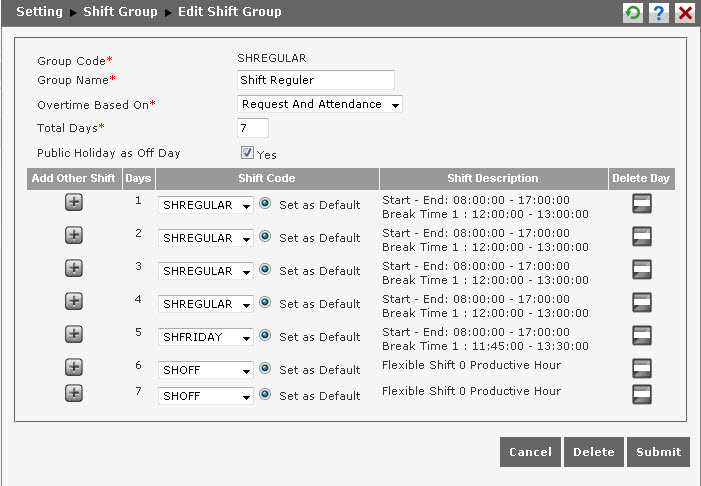This screenshot has width=701, height=486.
Task: Click Break Time 11:45:00 - 13:30:00 text
Action: coord(485,346)
